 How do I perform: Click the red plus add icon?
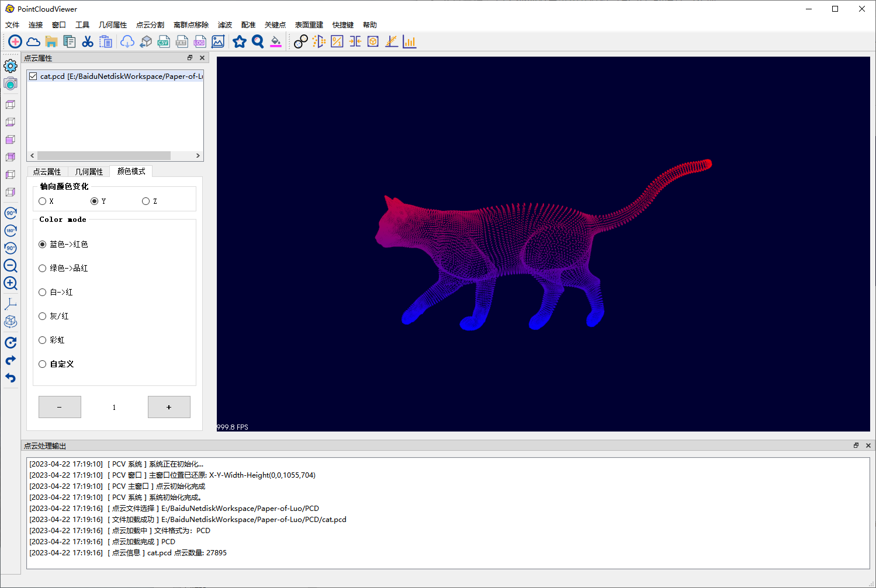(15, 41)
